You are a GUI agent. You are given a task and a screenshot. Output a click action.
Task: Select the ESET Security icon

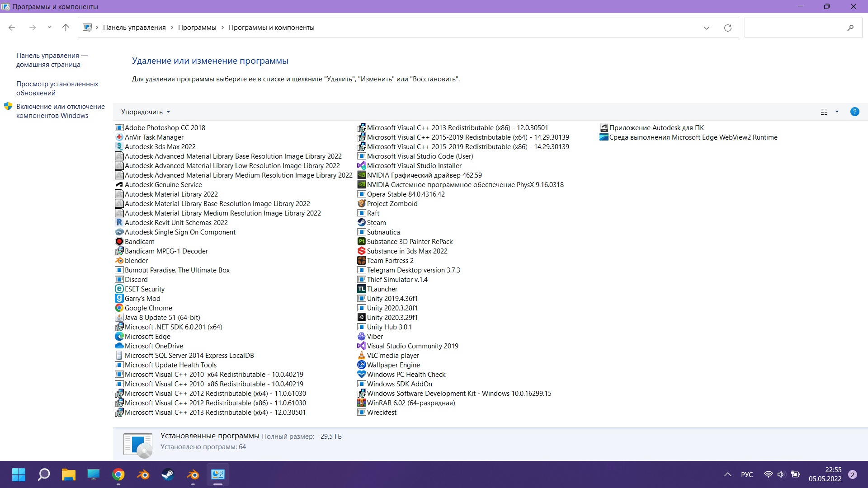pos(119,289)
